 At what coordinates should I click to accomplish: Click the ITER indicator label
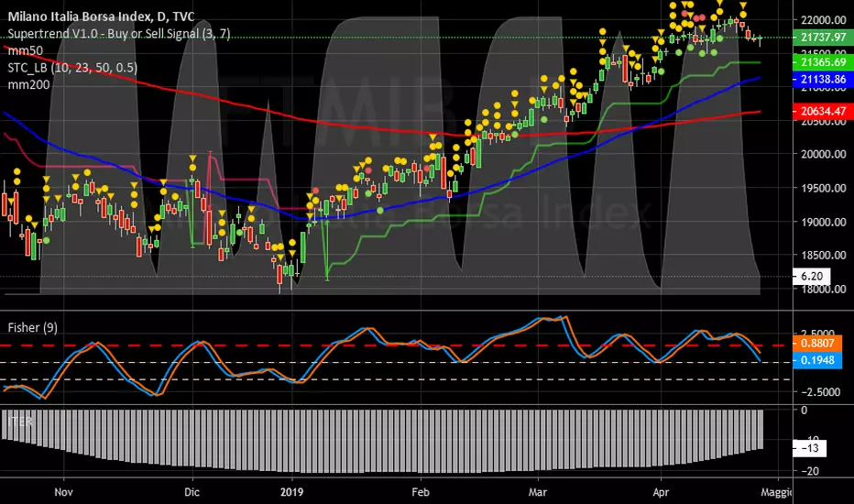(x=19, y=422)
